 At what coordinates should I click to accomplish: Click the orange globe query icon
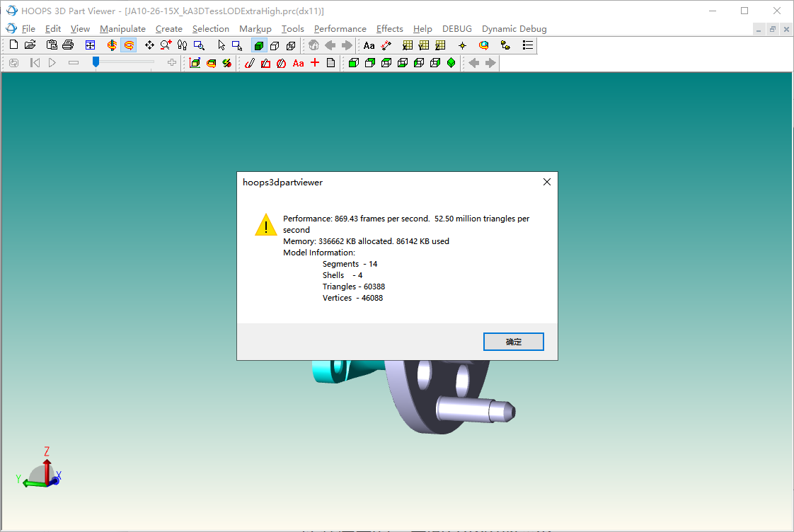tap(483, 45)
